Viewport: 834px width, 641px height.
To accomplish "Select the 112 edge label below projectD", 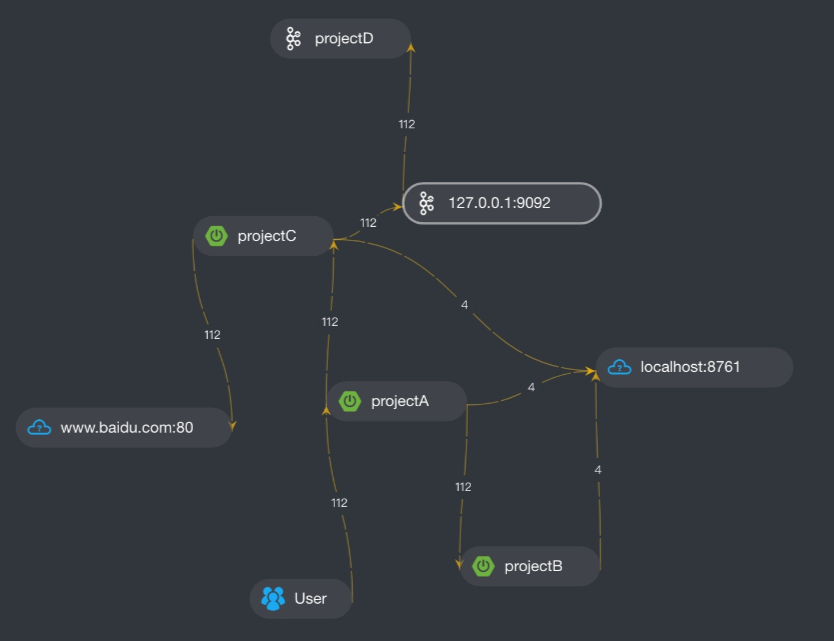I will [x=406, y=125].
